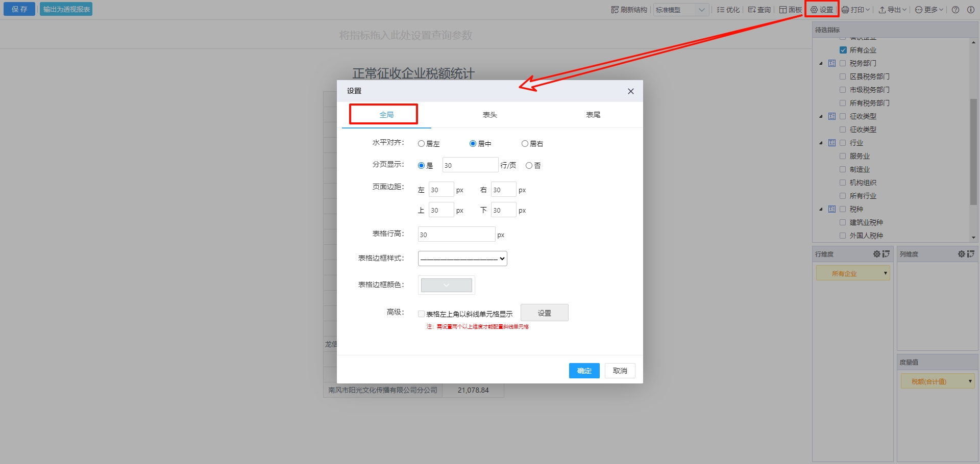Click the 设置 gear icon in toolbar

coord(814,10)
